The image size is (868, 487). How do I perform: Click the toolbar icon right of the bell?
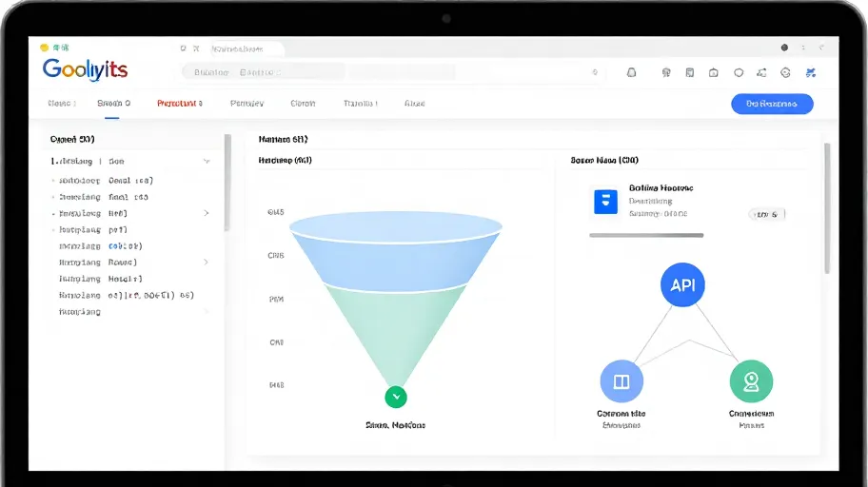[x=666, y=72]
